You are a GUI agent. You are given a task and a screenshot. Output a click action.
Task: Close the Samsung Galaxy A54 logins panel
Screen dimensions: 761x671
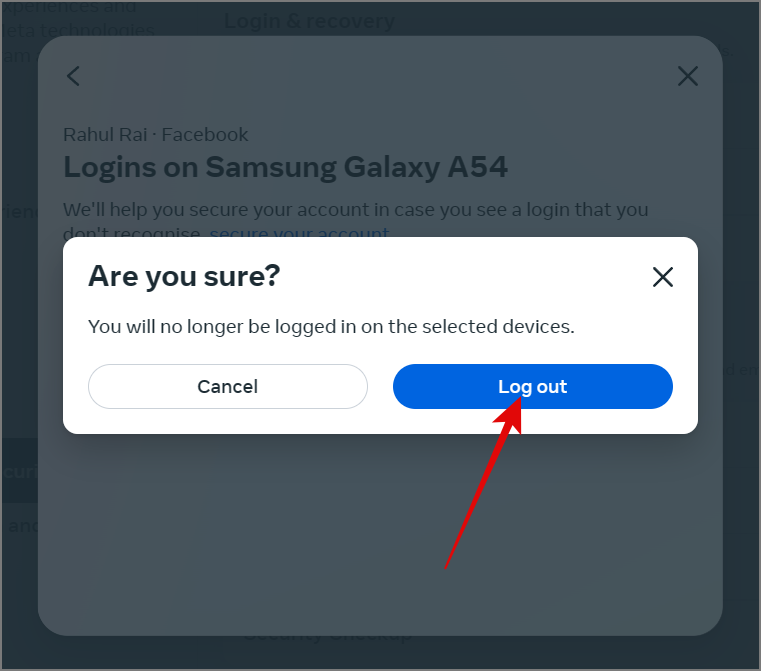pyautogui.click(x=688, y=76)
